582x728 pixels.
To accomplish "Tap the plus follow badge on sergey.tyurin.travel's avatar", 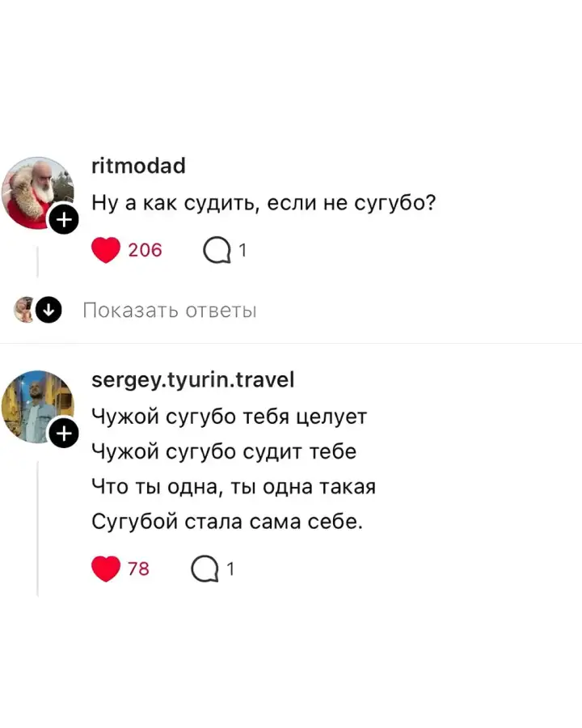I will [63, 434].
